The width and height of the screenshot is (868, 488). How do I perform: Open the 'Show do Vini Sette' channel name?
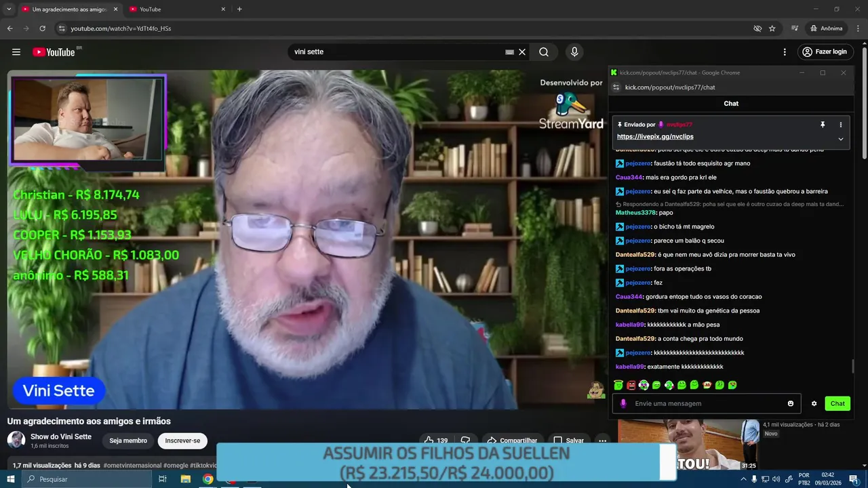61,436
